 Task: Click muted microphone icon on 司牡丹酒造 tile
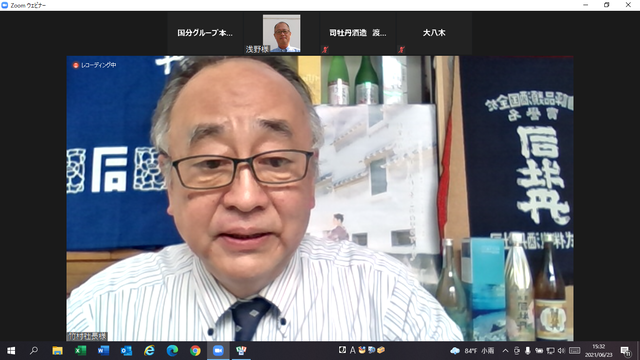325,50
